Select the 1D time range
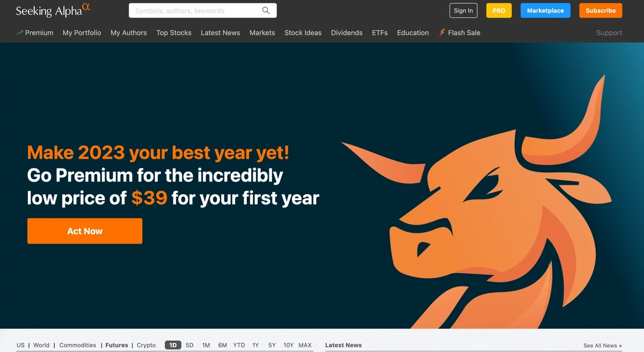This screenshot has height=352, width=644. point(173,346)
